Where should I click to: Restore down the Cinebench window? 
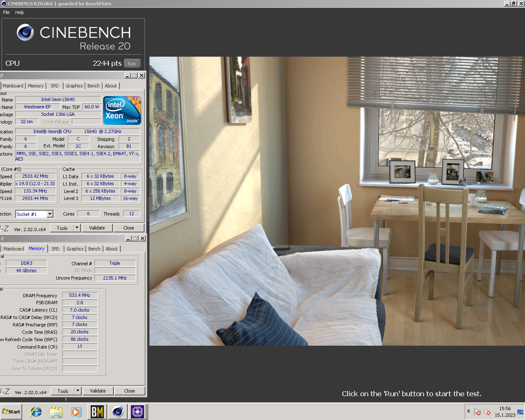click(x=514, y=4)
